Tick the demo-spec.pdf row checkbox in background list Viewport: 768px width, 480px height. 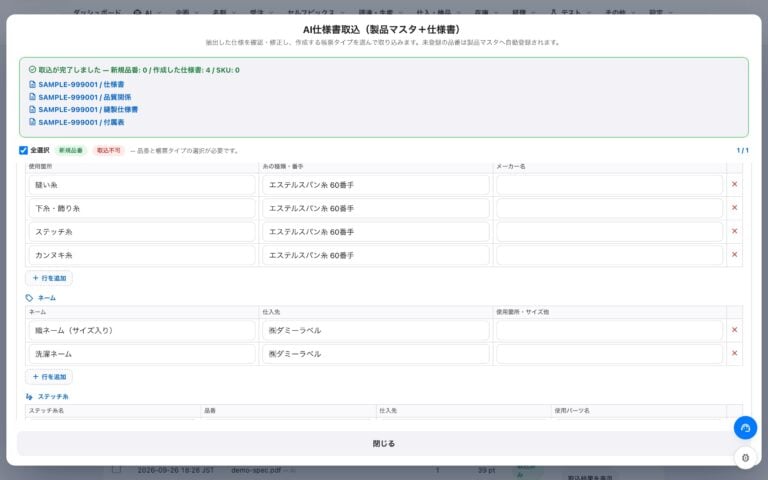[x=116, y=469]
